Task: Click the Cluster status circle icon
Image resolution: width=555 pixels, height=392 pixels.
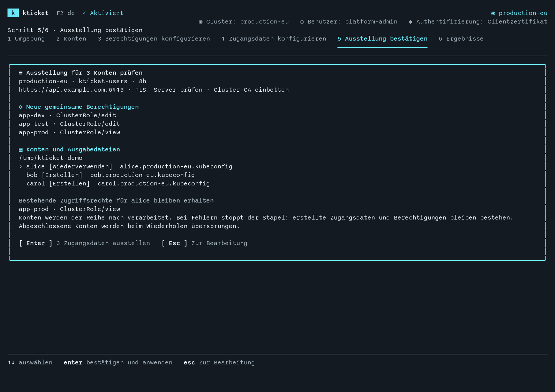Action: tap(200, 21)
